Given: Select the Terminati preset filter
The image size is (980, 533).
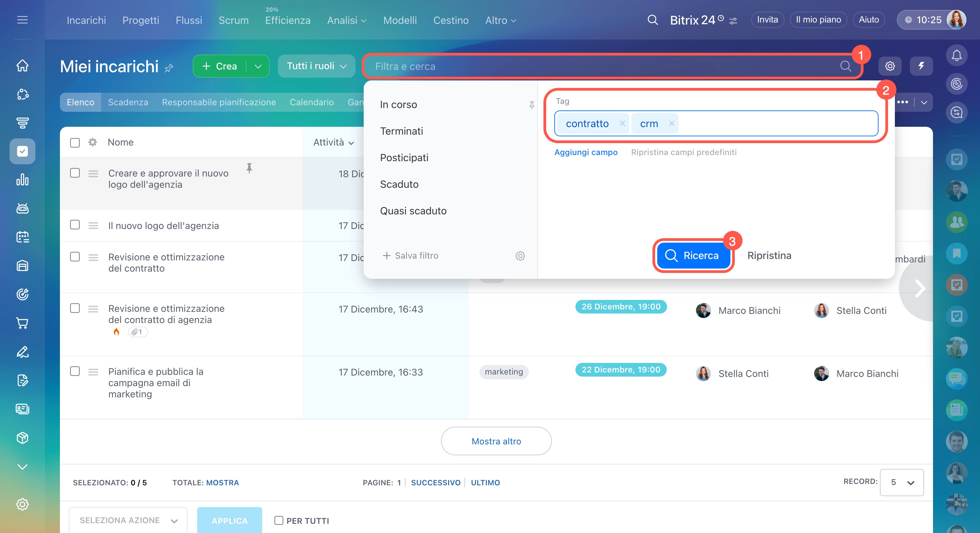Looking at the screenshot, I should 401,131.
